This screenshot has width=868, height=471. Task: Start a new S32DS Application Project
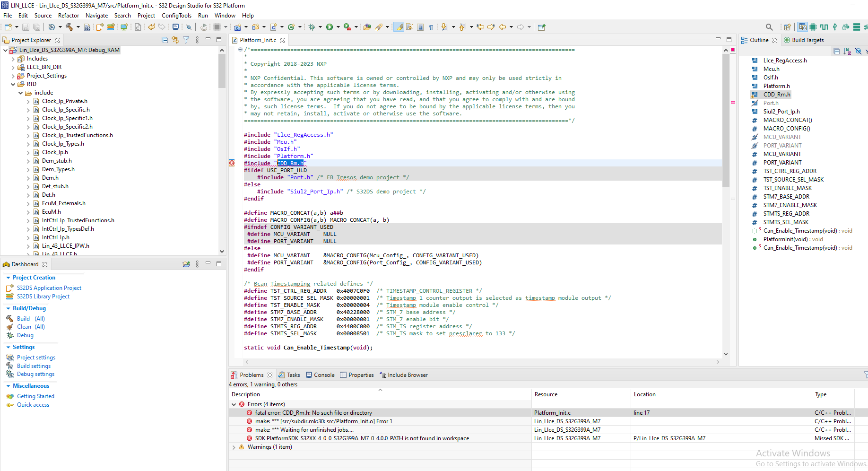point(49,288)
